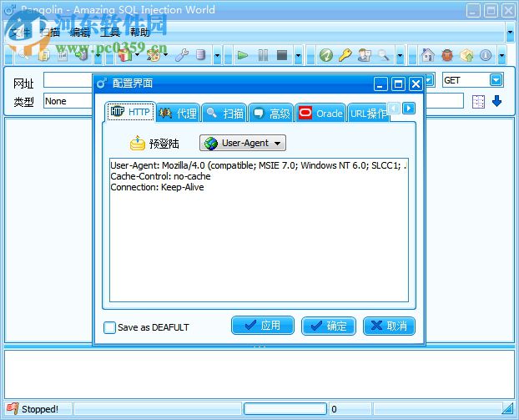Open the home page icon
519x420 pixels.
[428, 55]
